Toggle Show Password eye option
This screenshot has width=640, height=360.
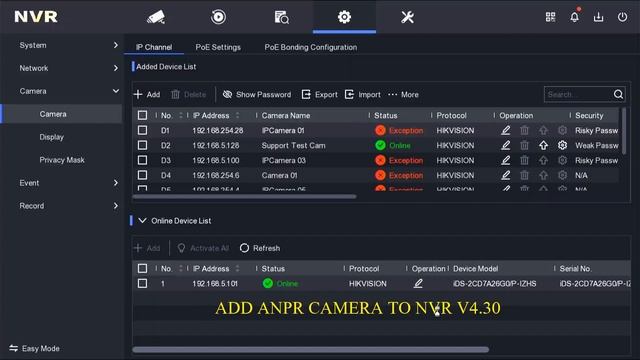(257, 94)
